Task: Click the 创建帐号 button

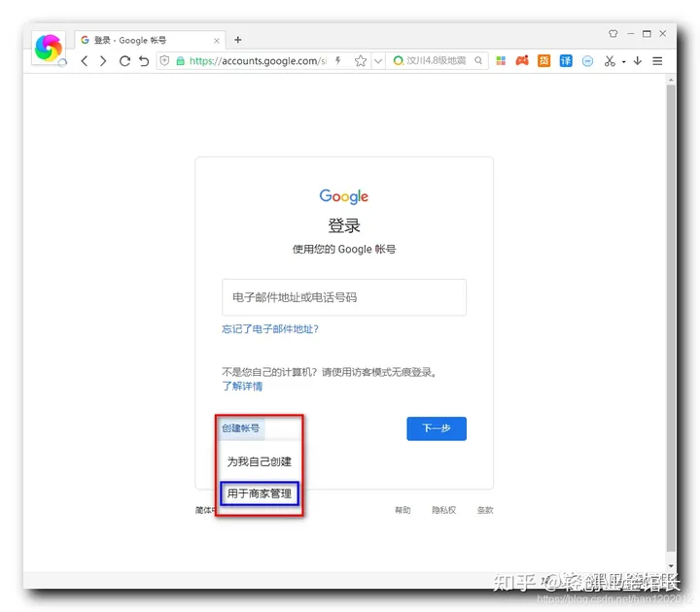Action: click(241, 428)
